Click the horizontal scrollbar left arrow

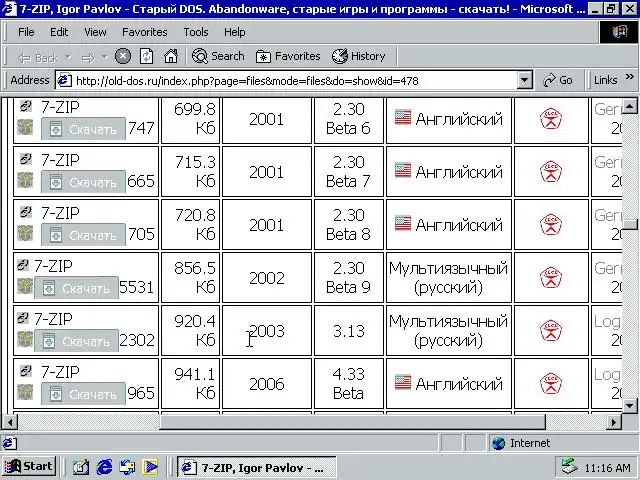9,422
